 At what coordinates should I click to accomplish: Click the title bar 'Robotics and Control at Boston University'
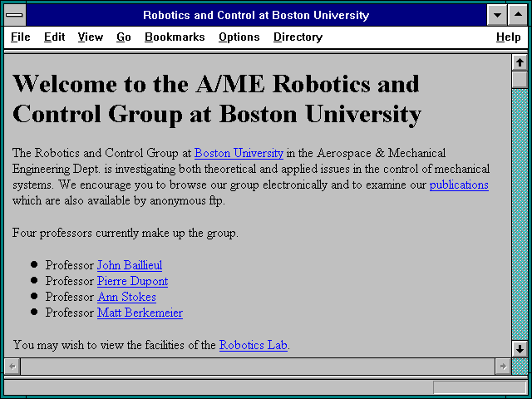[256, 15]
